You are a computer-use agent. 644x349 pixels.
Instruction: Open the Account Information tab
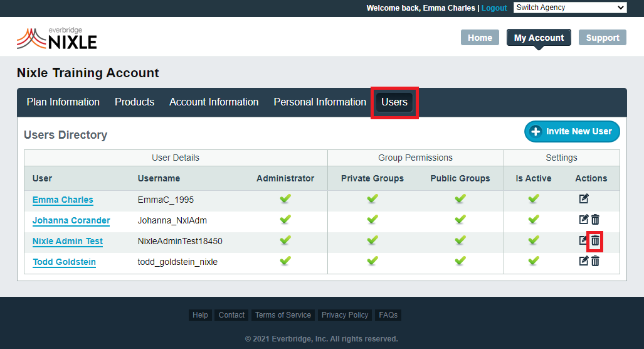214,102
